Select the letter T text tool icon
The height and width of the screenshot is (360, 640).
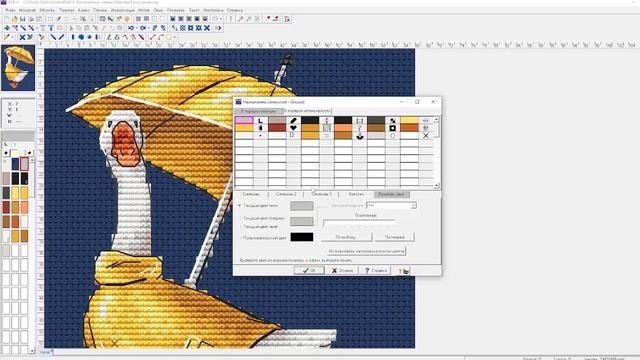point(51,28)
